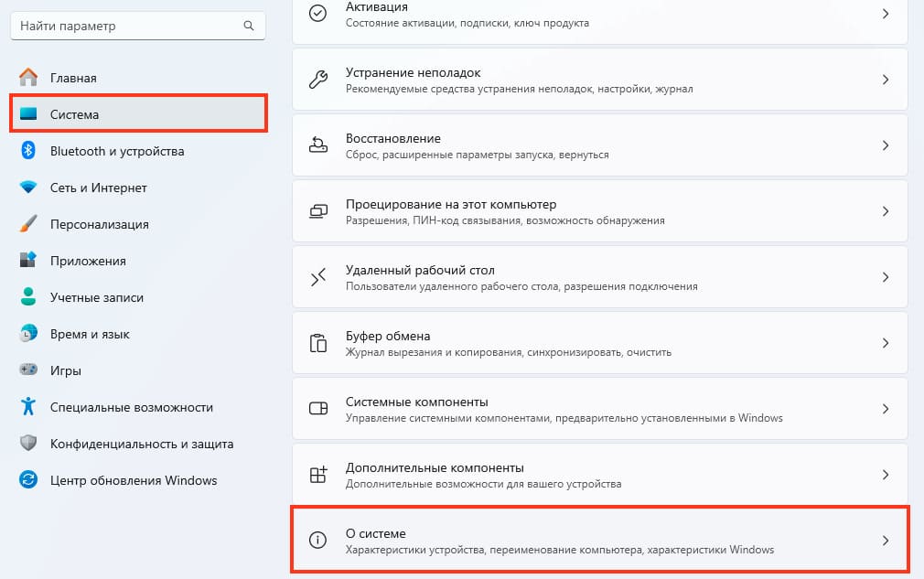Click the Privacy shield icon in sidebar
This screenshot has height=579, width=924.
[x=28, y=444]
